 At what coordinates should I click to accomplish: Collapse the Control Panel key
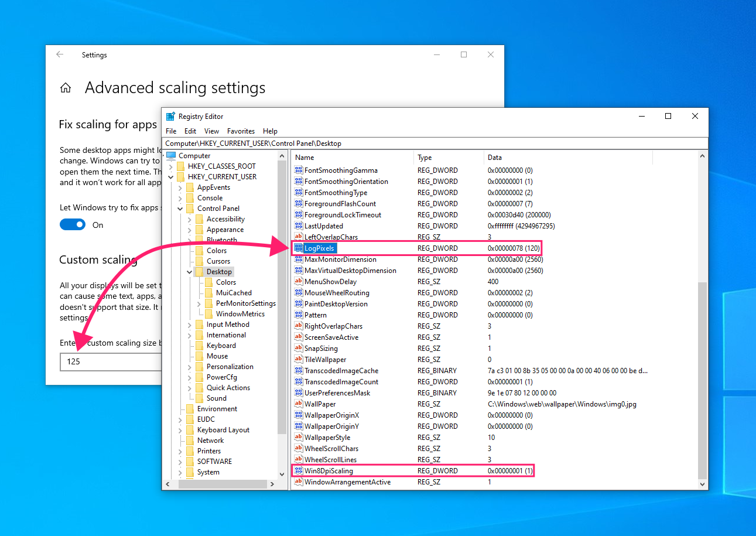click(180, 209)
